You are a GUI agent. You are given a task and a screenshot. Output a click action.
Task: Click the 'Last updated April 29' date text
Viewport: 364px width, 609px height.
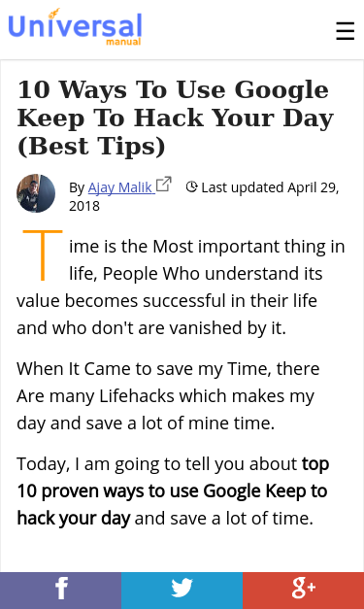pos(270,187)
